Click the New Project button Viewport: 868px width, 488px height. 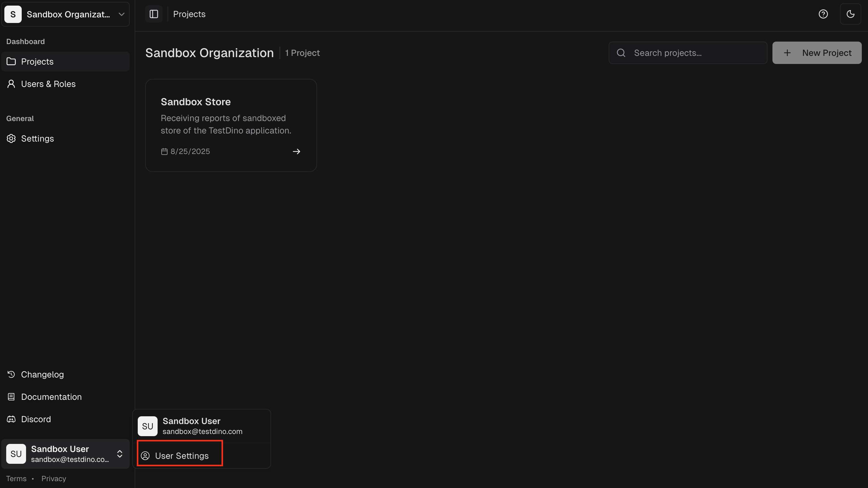tap(817, 52)
